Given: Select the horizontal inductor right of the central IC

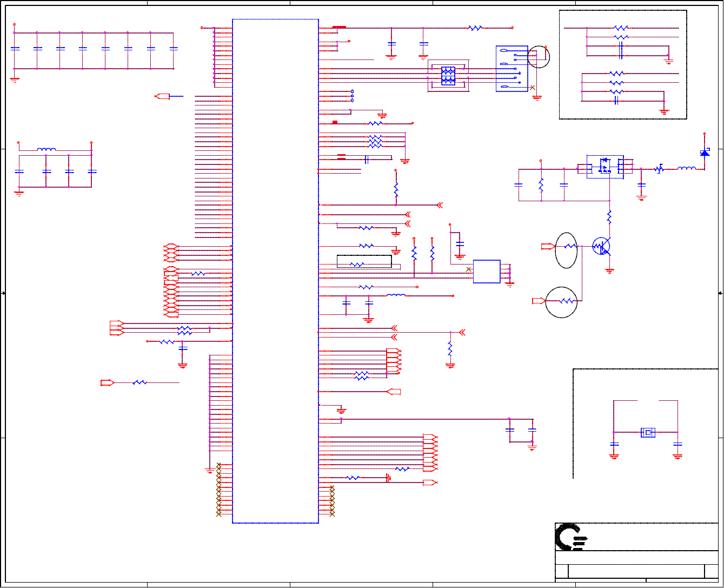Looking at the screenshot, I should tap(396, 296).
